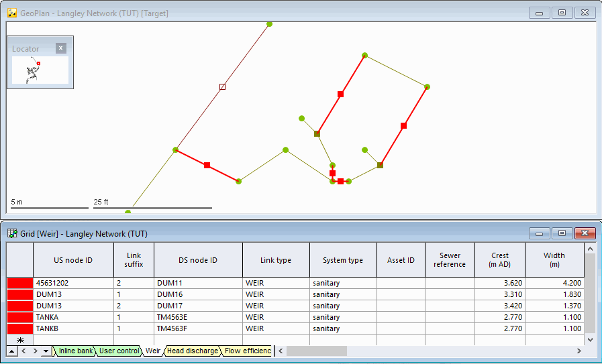Click the horizontal scrollbar thumb
This screenshot has height=364, width=602.
tap(317, 351)
